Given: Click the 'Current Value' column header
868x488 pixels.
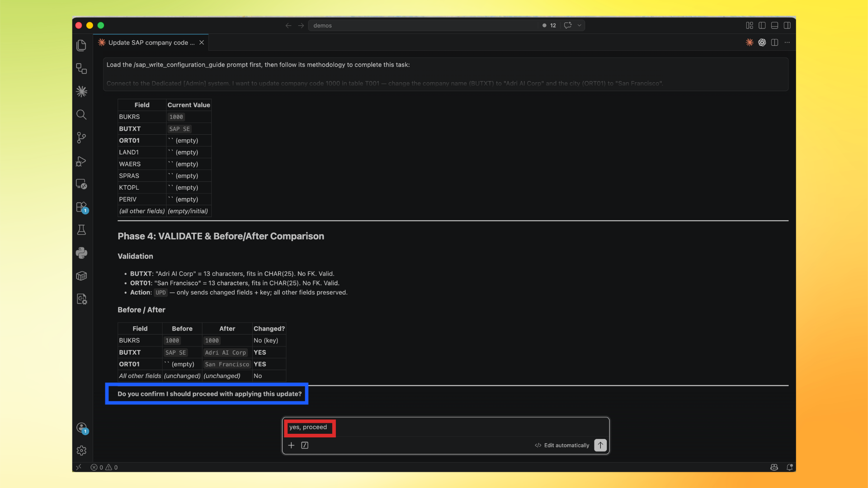Looking at the screenshot, I should click(189, 105).
